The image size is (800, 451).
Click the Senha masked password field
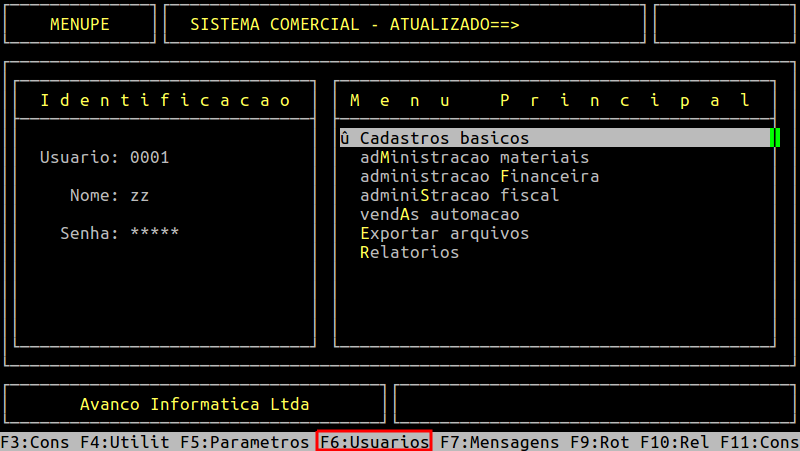click(155, 232)
